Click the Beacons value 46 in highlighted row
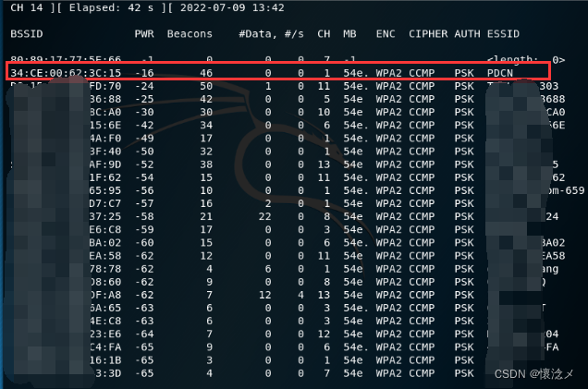This screenshot has height=389, width=588. [206, 70]
